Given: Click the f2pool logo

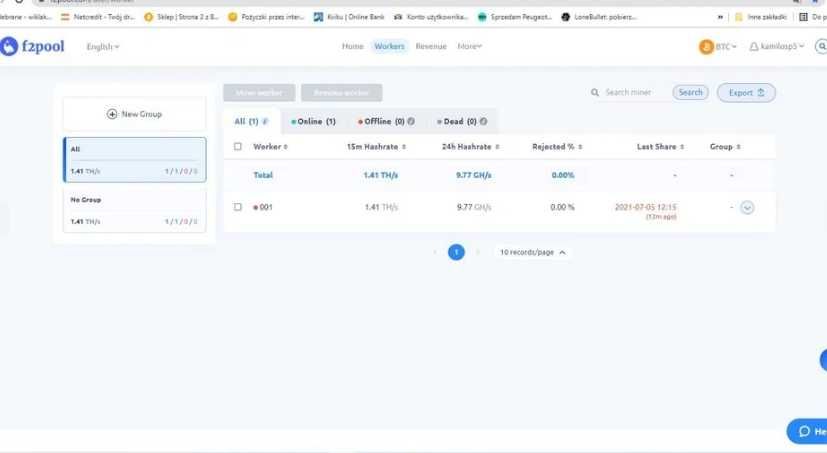Looking at the screenshot, I should point(32,46).
